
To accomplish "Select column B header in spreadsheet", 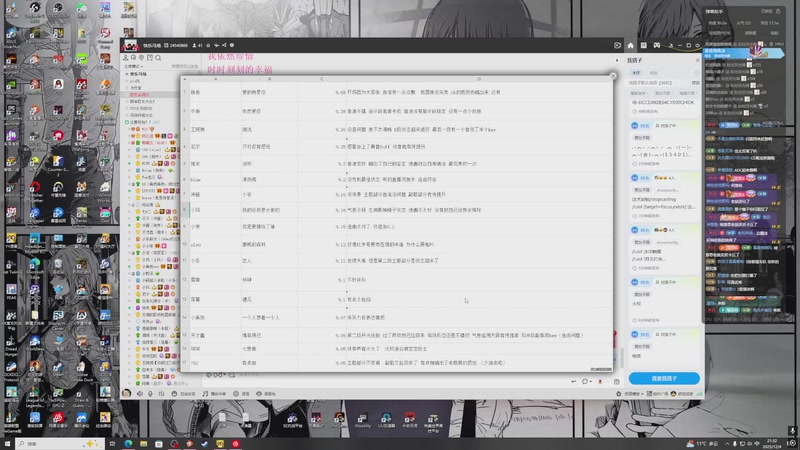I will [x=269, y=79].
